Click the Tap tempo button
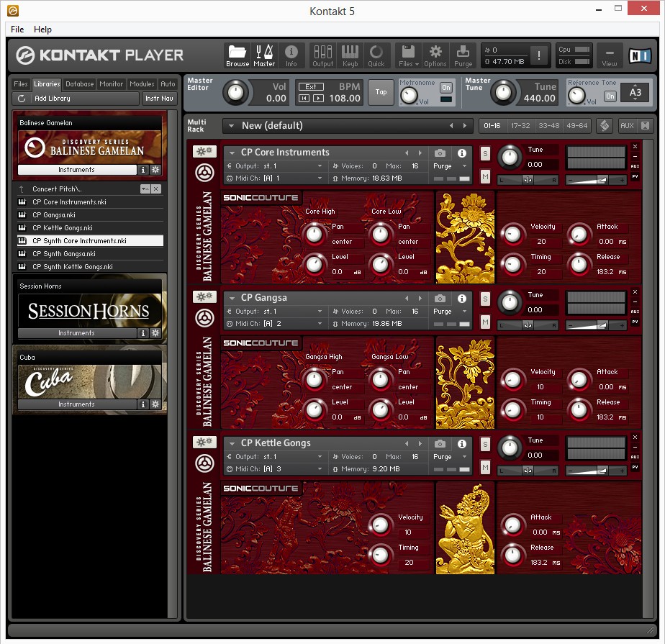 (381, 92)
